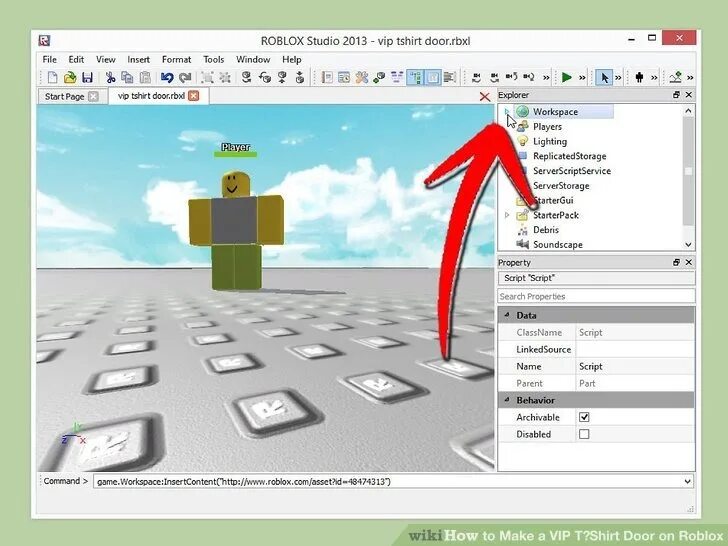Image resolution: width=728 pixels, height=546 pixels.
Task: Expand the Workspace tree node
Action: pyautogui.click(x=507, y=111)
